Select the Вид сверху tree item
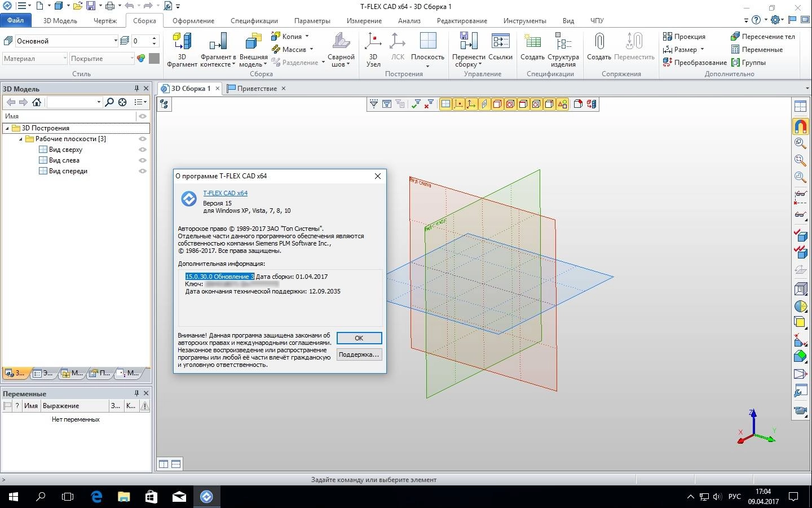This screenshot has height=508, width=812. (x=65, y=150)
